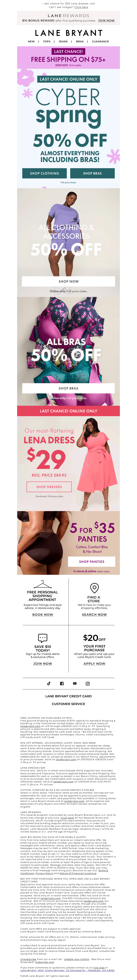Click the SHOP DRESSES button

pos(49,486)
